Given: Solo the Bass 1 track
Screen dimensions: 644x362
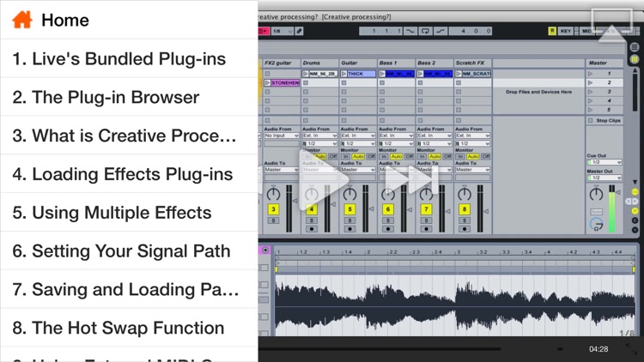Looking at the screenshot, I should pos(388,220).
